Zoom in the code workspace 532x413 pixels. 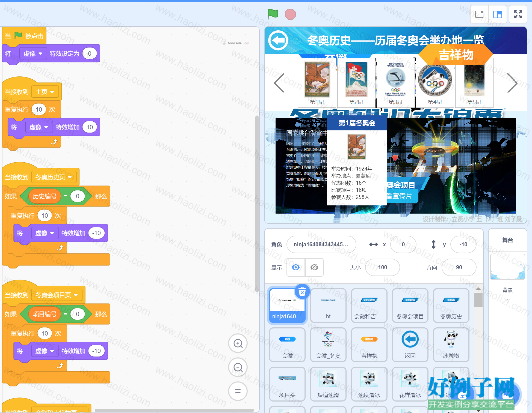click(x=238, y=343)
